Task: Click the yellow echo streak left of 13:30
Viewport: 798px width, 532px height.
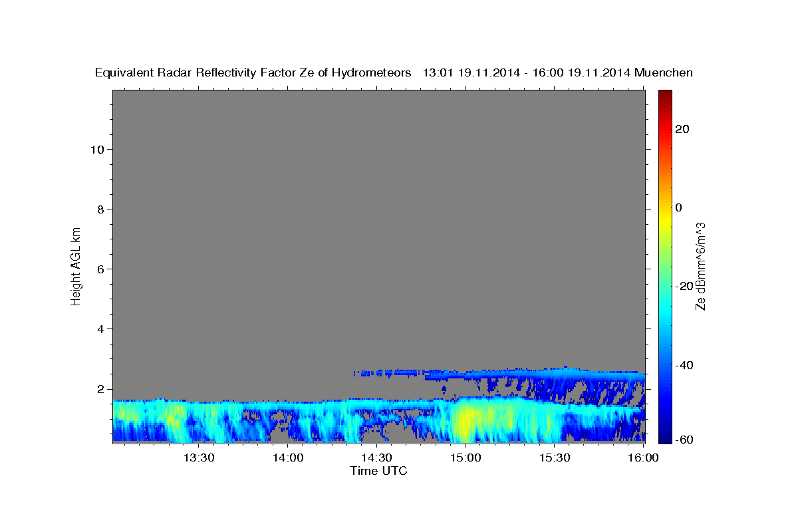Action: [x=174, y=418]
